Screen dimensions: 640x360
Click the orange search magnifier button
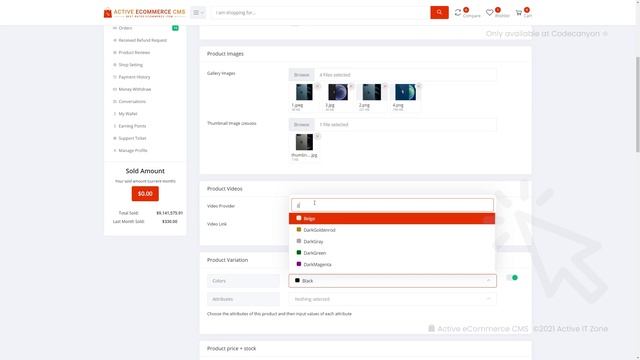click(x=439, y=13)
